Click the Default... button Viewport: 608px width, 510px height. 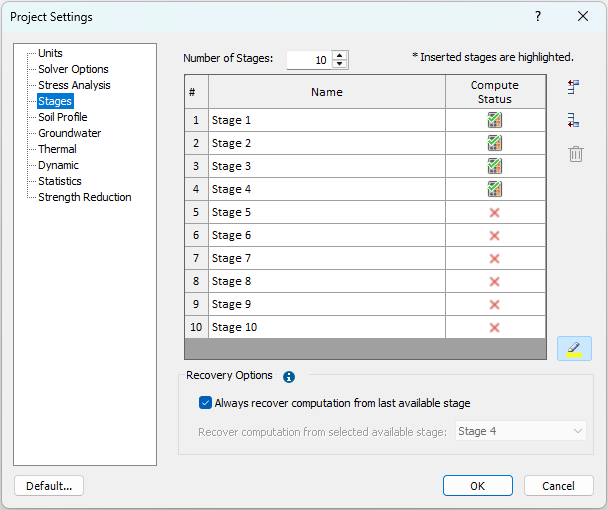click(x=49, y=485)
